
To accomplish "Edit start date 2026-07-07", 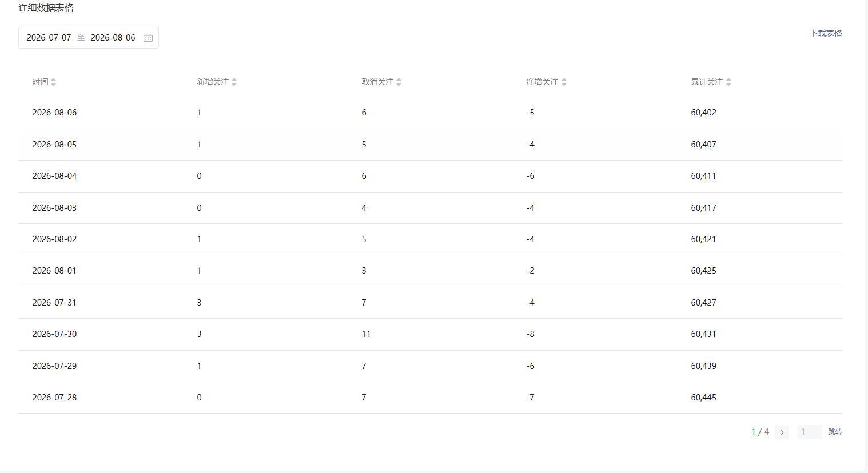I will tap(49, 38).
